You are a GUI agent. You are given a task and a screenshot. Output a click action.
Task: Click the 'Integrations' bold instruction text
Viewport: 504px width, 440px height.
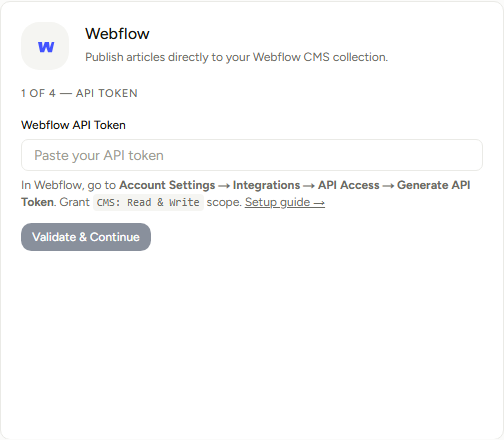tap(266, 185)
